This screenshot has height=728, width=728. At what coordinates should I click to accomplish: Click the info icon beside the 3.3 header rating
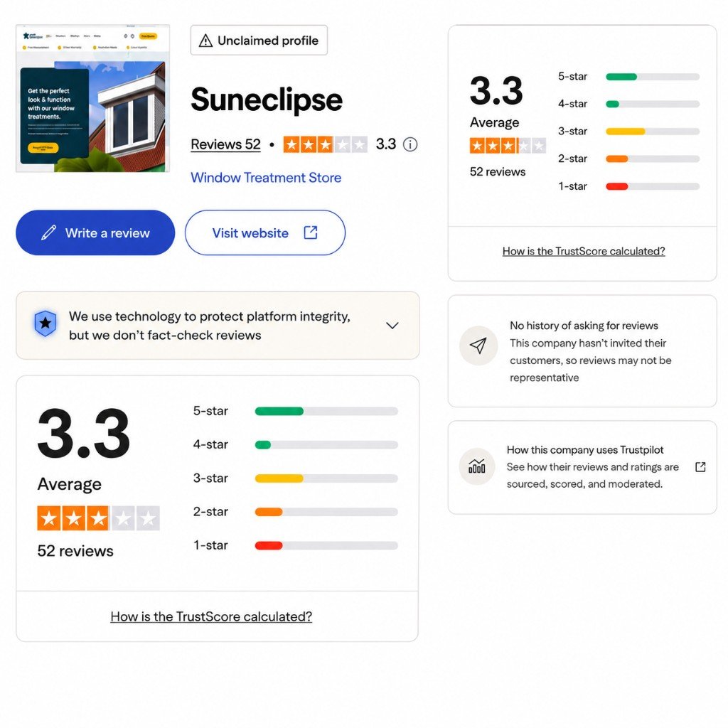coord(410,144)
